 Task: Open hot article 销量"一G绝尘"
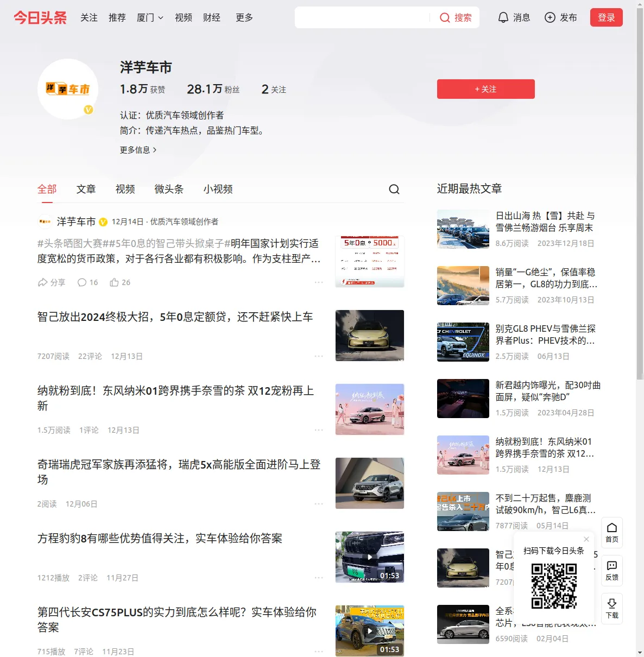coord(546,278)
